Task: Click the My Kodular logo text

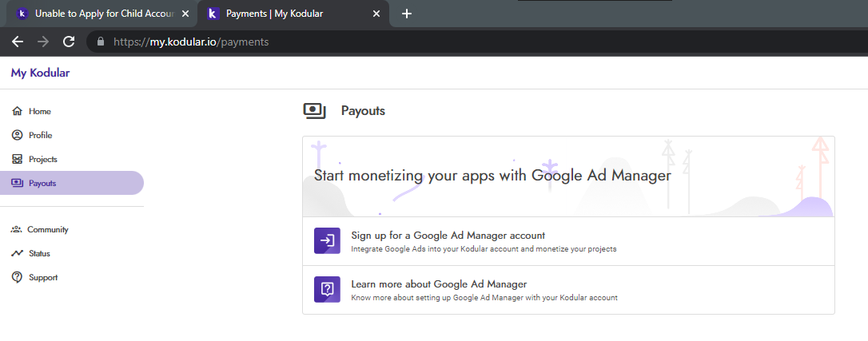Action: click(41, 73)
